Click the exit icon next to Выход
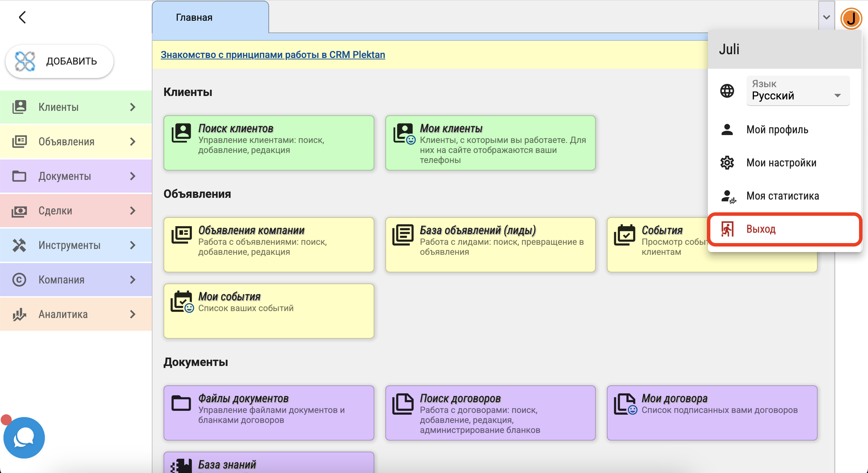This screenshot has height=473, width=868. 727,229
